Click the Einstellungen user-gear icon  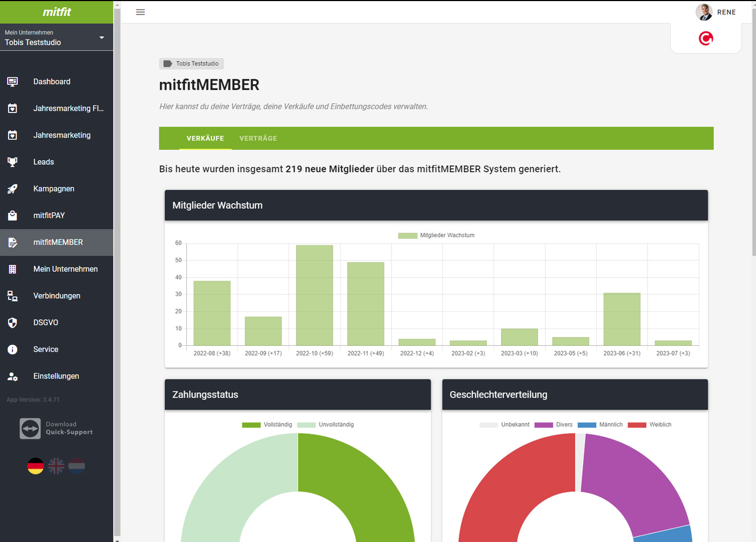(x=12, y=376)
